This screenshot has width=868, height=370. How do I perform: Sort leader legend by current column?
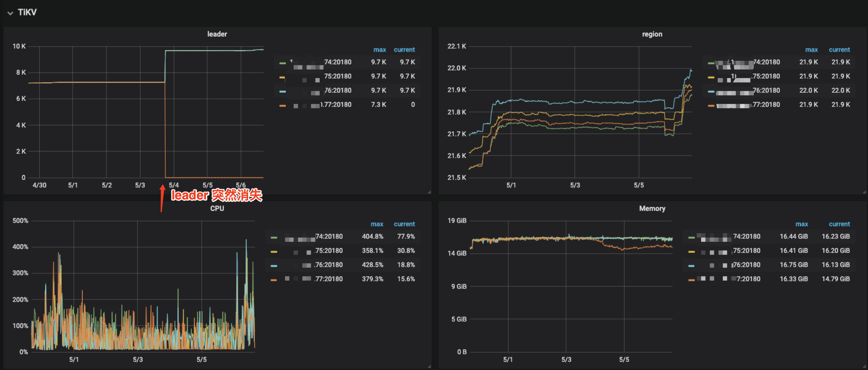point(404,50)
